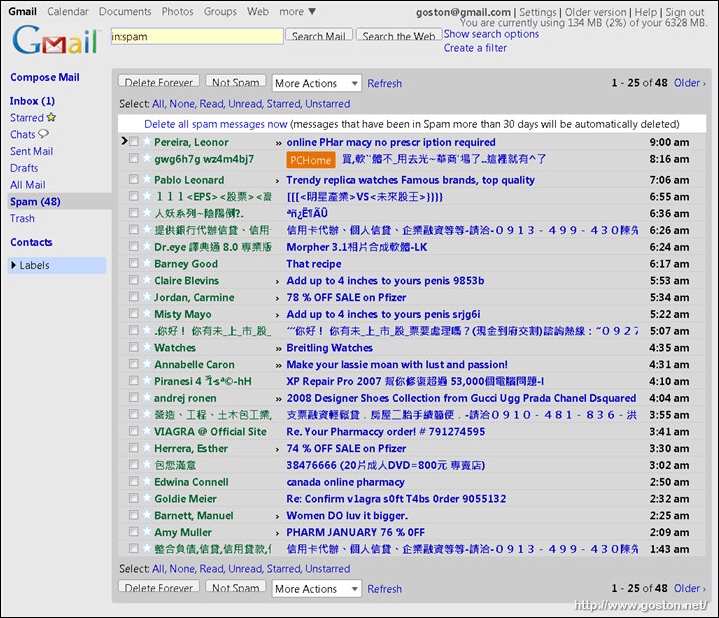Tick the checkbox for Barney Good

133,263
